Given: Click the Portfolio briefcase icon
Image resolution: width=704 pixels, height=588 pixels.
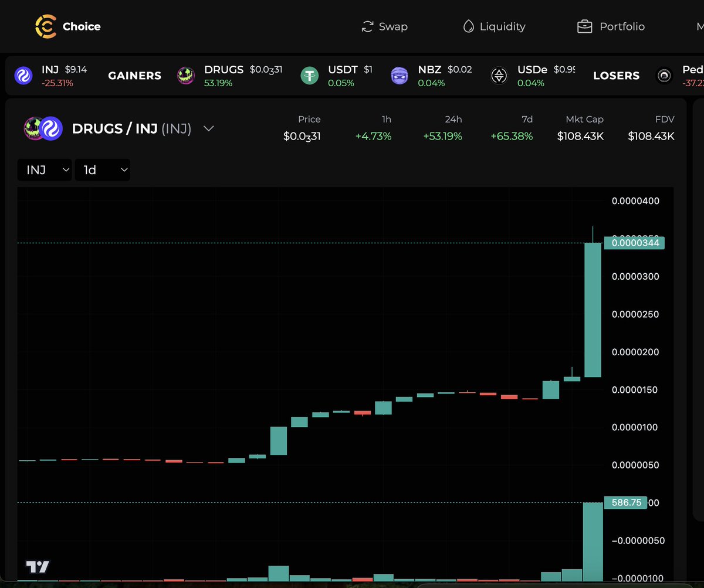Looking at the screenshot, I should point(584,26).
